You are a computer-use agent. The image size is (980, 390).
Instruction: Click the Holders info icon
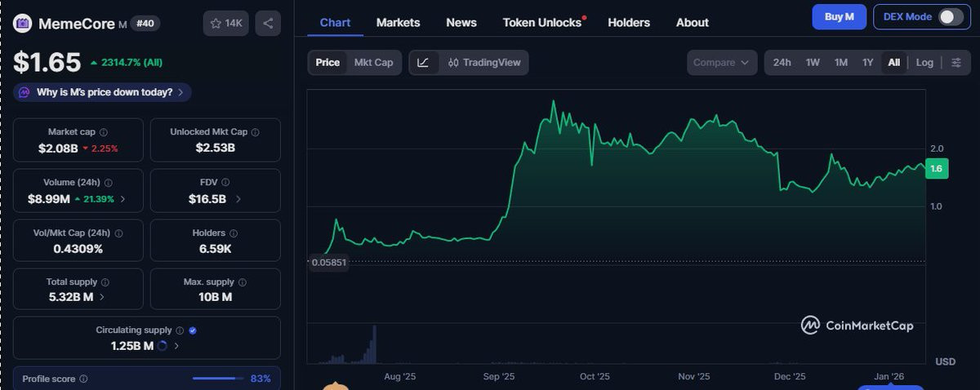[x=233, y=233]
